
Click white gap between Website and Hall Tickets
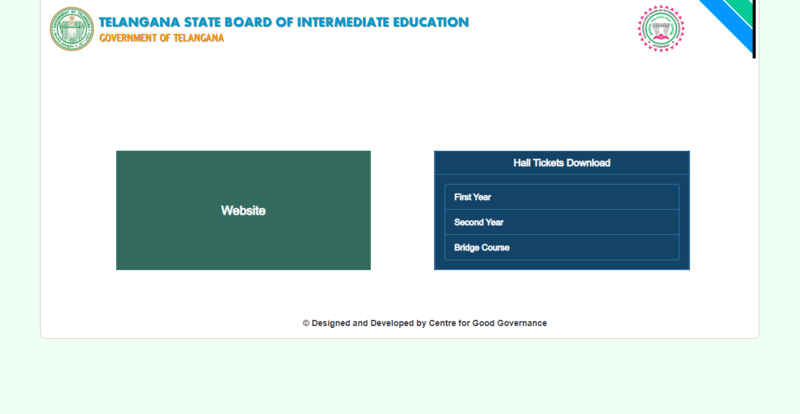pyautogui.click(x=402, y=210)
